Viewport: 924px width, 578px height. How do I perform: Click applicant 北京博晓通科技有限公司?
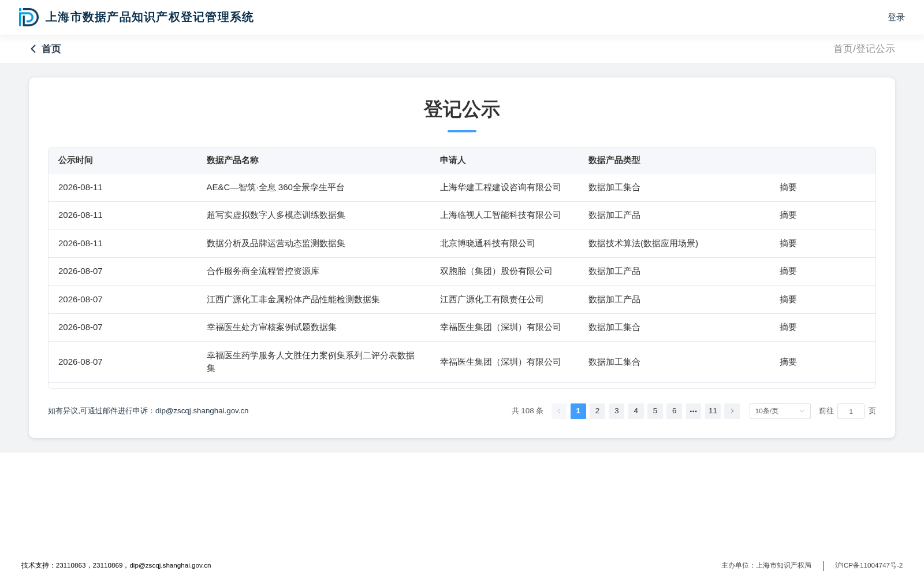click(487, 243)
